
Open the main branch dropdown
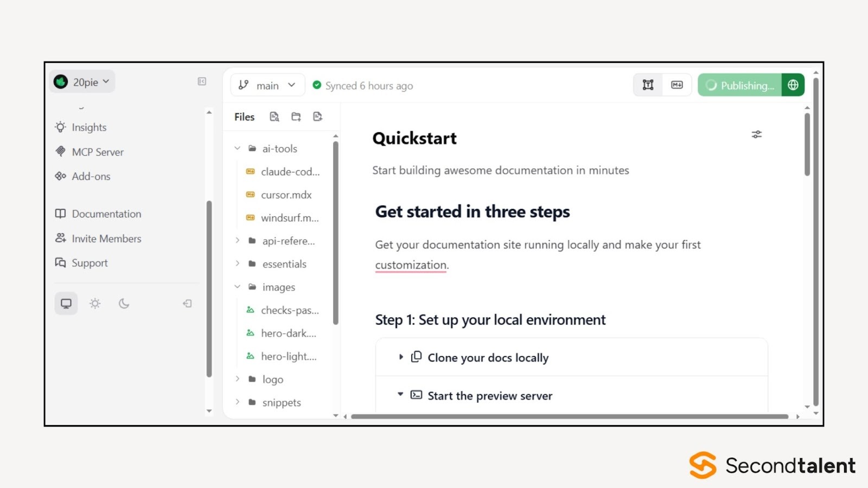click(268, 85)
